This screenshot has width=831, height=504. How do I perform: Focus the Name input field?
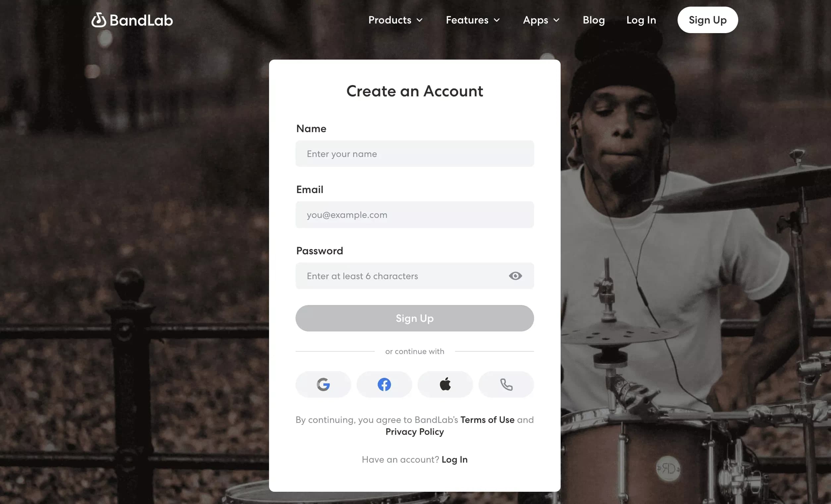coord(415,154)
